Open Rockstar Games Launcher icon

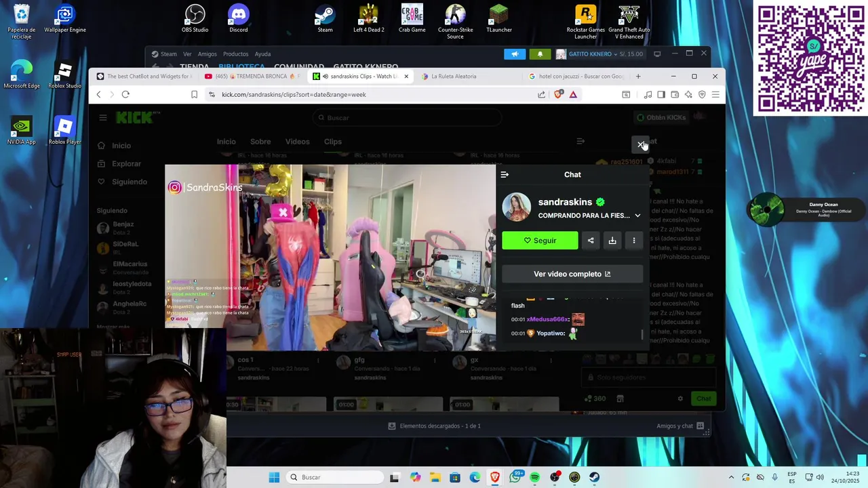(585, 22)
